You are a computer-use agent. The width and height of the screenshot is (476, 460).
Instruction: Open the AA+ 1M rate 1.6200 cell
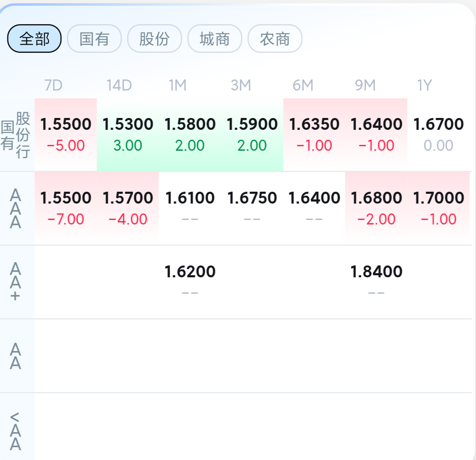(x=190, y=282)
